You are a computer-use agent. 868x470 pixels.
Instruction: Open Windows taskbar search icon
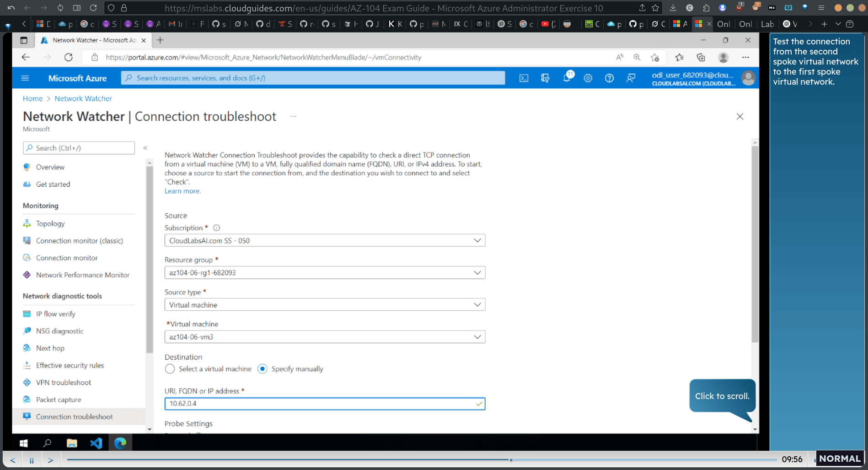pyautogui.click(x=47, y=443)
